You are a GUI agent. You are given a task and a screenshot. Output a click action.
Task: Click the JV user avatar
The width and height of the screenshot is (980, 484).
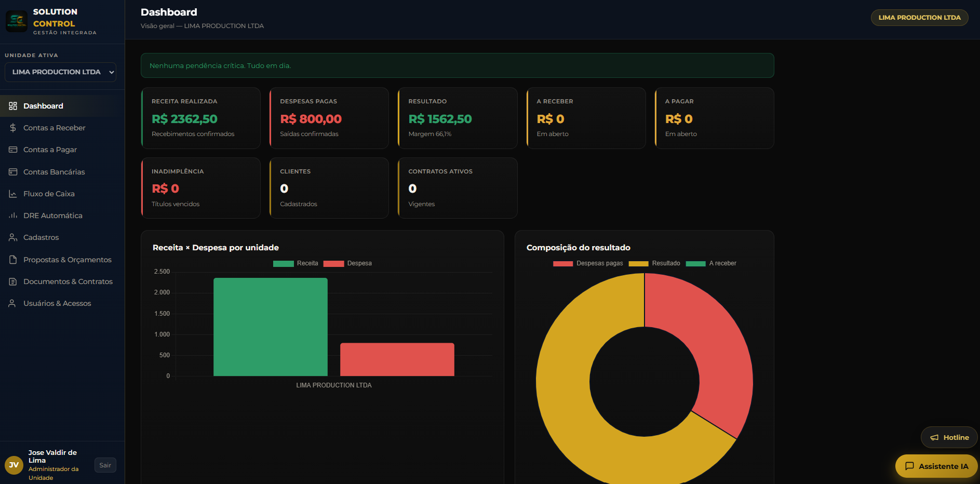(x=14, y=465)
